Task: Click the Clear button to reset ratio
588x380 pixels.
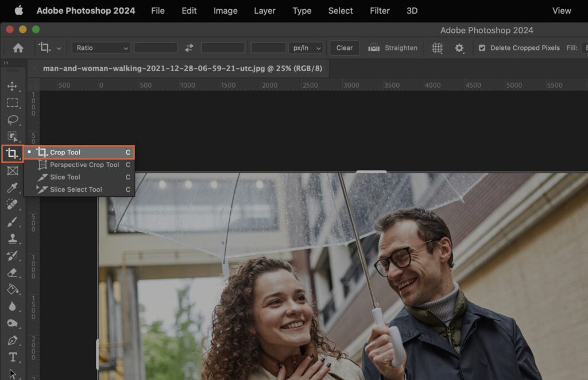Action: point(344,48)
